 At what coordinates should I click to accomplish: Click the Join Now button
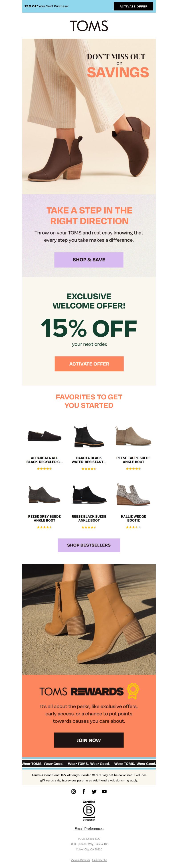click(89, 740)
